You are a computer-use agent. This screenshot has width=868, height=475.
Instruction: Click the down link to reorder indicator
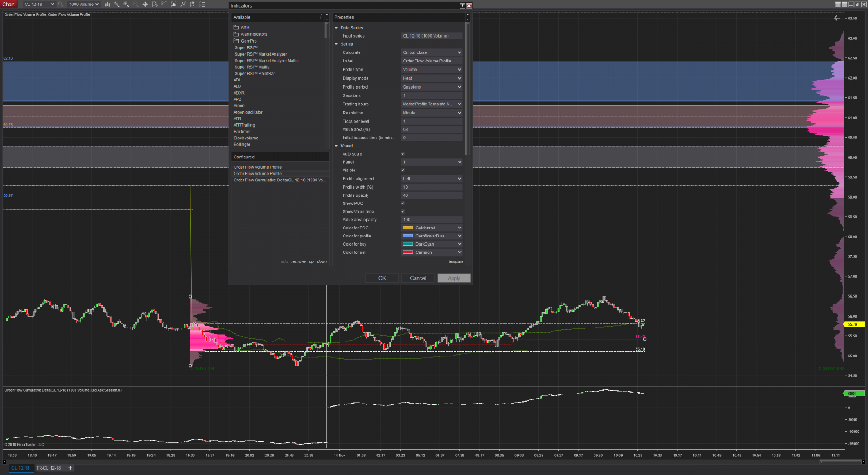322,262
